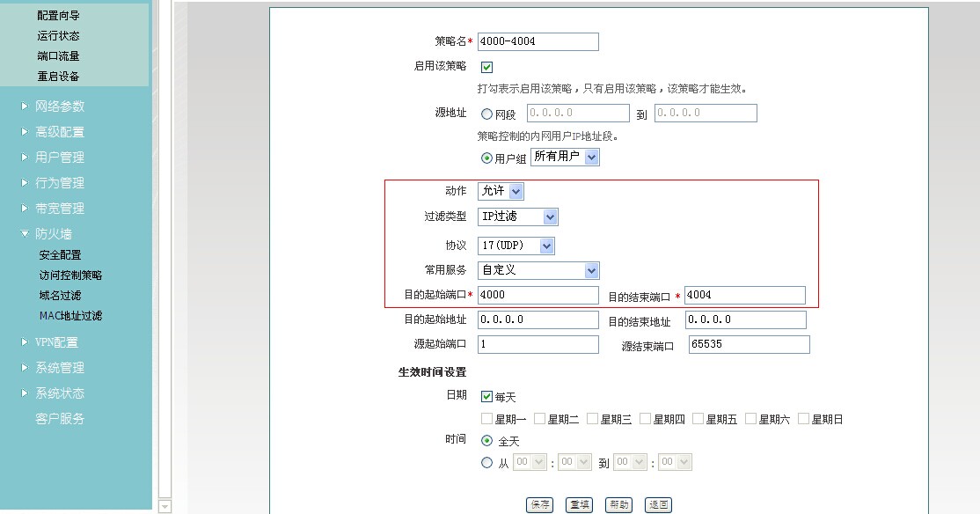The height and width of the screenshot is (514, 980).
Task: Expand the 系统状态 menu
Action: pyautogui.click(x=59, y=393)
